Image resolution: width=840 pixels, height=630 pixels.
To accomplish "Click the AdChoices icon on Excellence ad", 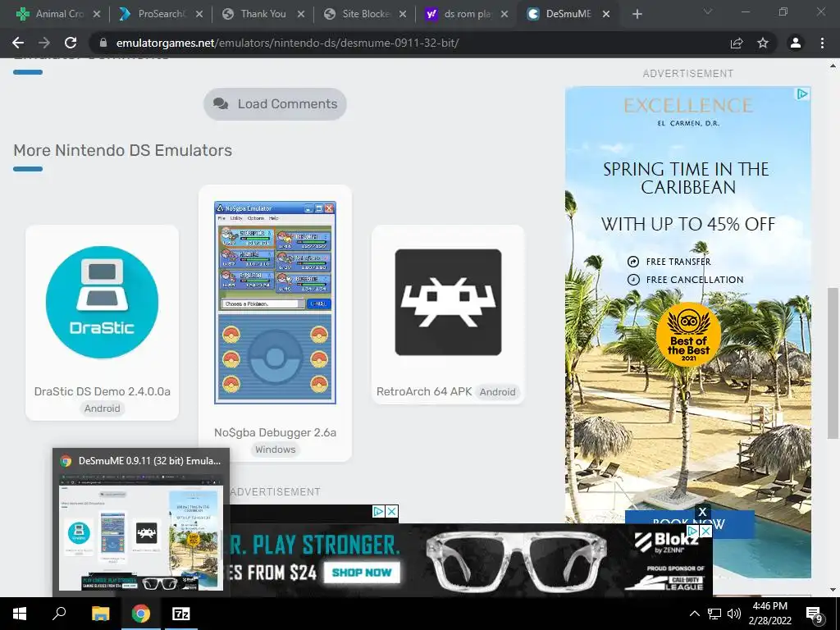I will coord(802,94).
